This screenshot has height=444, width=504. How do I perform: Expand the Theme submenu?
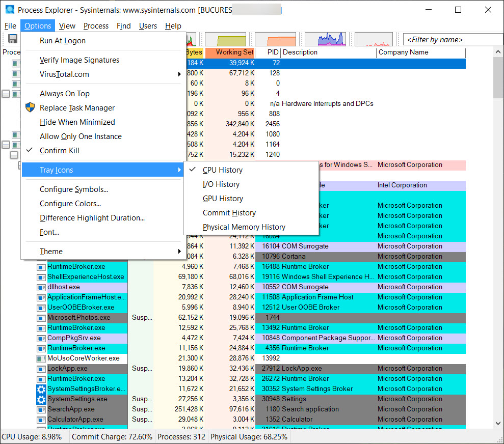pos(103,252)
